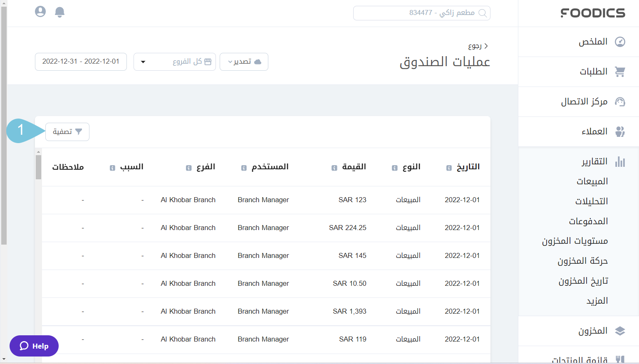639x364 pixels.
Task: Click inside the restaurant search field
Action: click(421, 13)
